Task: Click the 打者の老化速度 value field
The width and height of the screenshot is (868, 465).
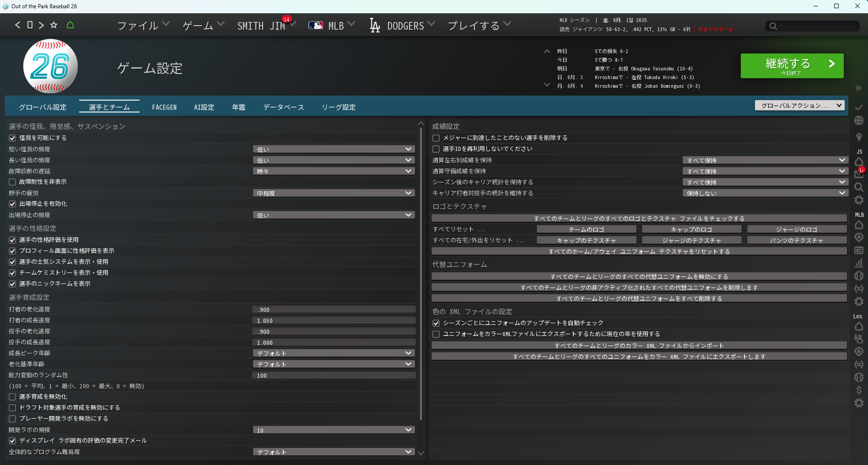Action: [334, 310]
